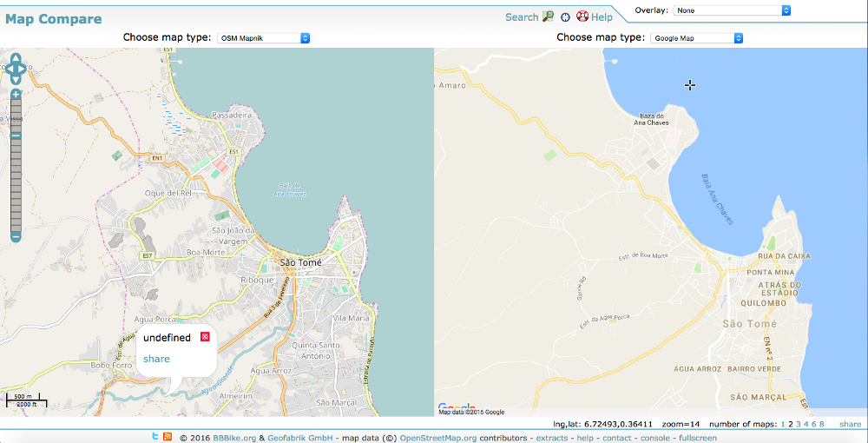This screenshot has height=443, width=868.
Task: Open the OpenStreetMap.org link
Action: point(437,438)
